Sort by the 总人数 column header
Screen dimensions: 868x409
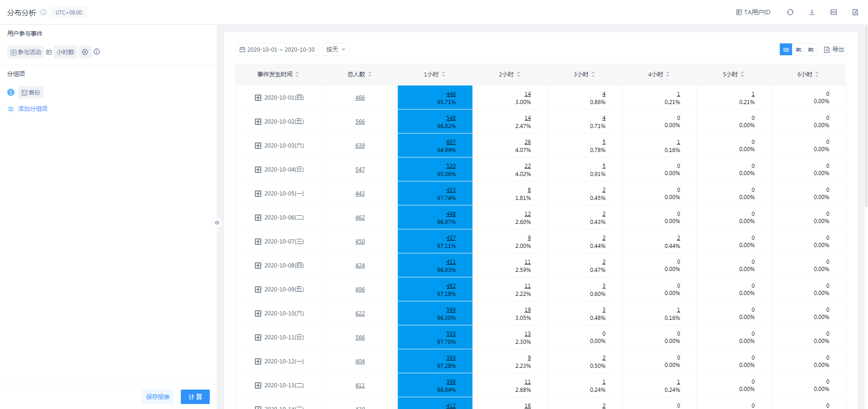[x=359, y=74]
